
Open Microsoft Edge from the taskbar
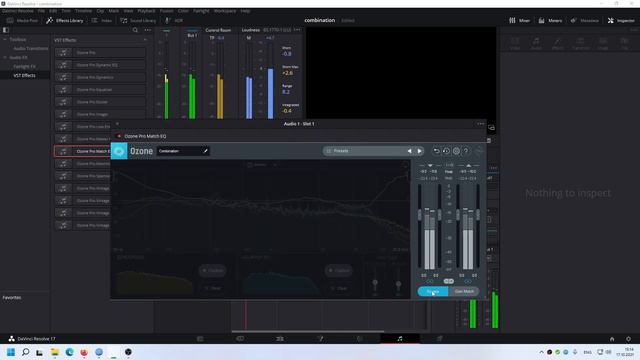coord(69,352)
